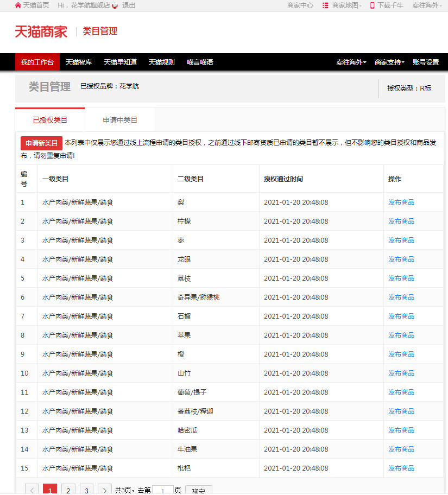This screenshot has width=448, height=495.
Task: Open 账号设置 in navigation bar
Action: tap(426, 62)
